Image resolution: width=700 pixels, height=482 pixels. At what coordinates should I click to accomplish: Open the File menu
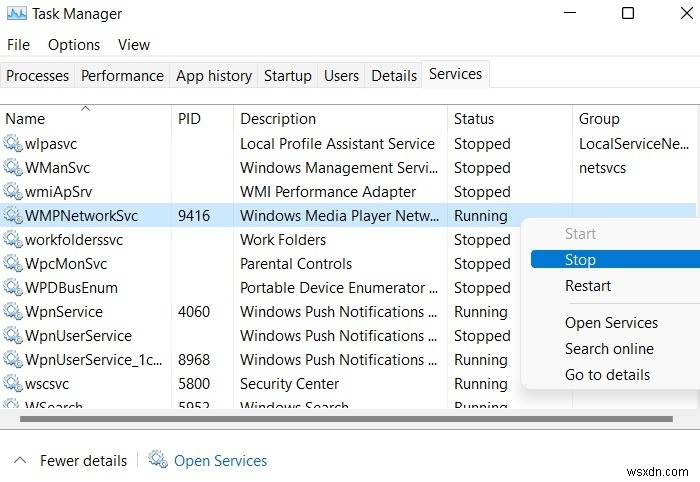(x=18, y=45)
